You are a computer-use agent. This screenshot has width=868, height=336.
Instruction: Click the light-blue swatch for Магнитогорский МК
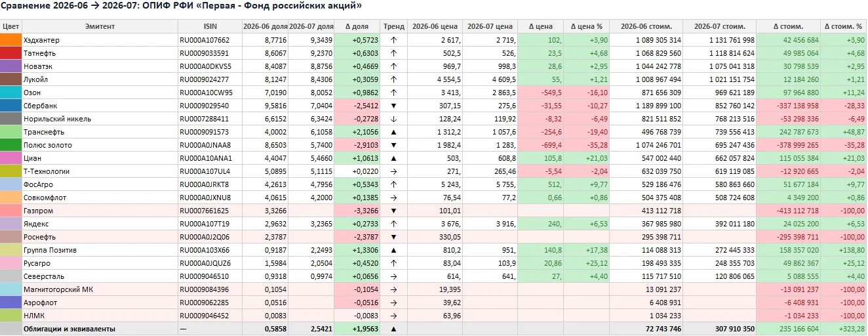point(11,289)
